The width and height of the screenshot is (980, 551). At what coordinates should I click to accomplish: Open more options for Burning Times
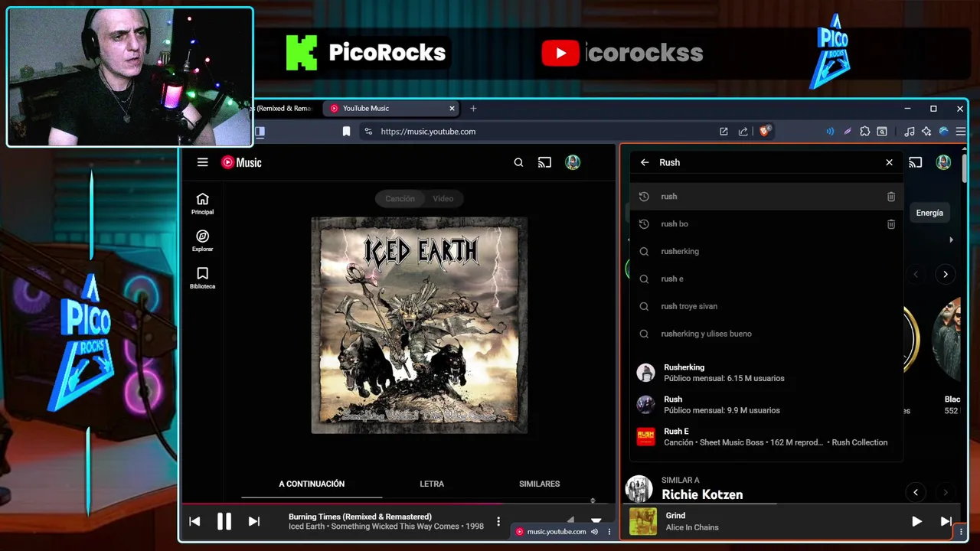[498, 521]
